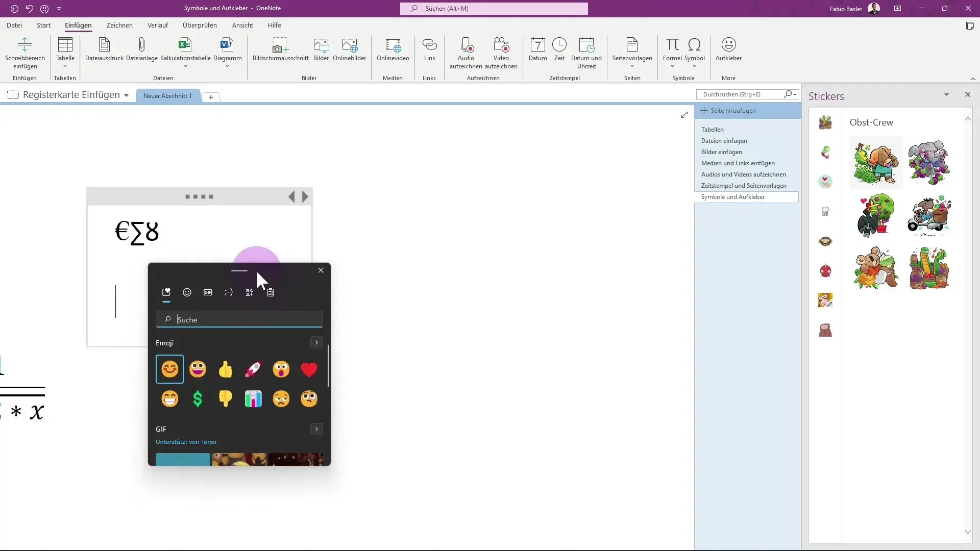Open Onlinebilder search

click(x=350, y=49)
